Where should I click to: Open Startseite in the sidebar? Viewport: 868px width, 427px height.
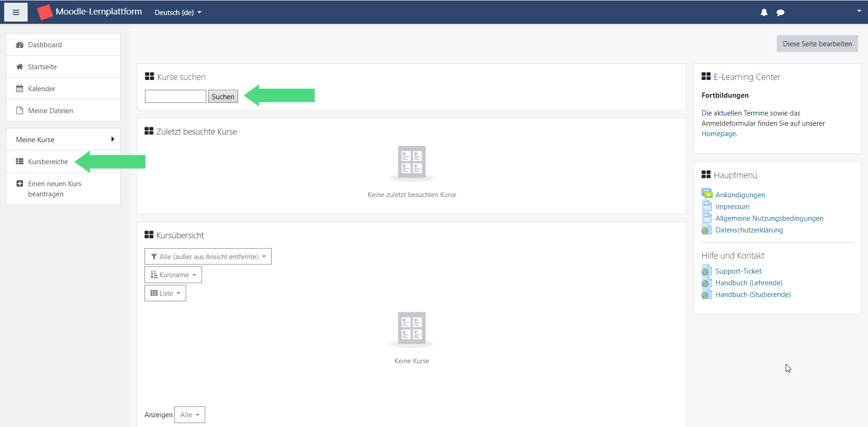coord(63,67)
